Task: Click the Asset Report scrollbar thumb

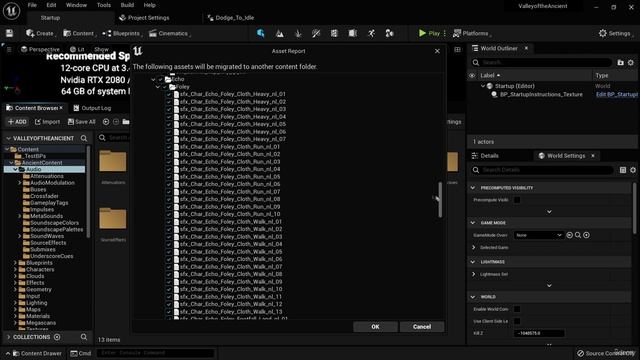Action: tap(440, 200)
